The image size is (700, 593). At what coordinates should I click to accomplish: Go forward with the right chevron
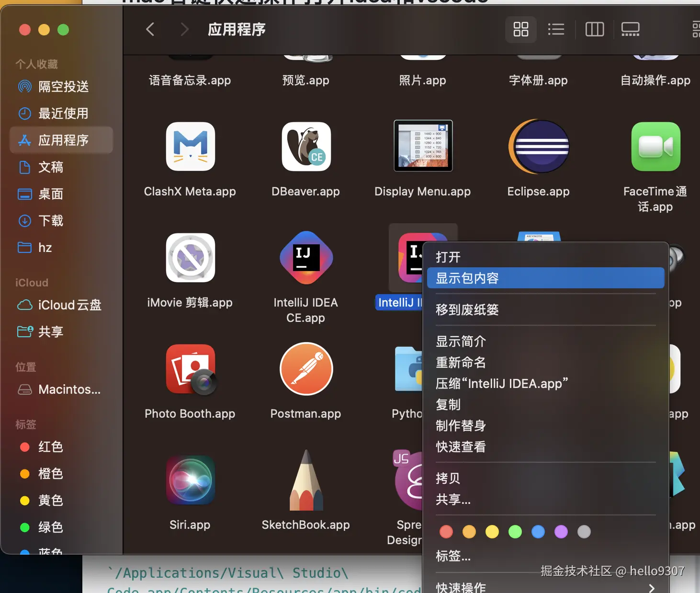184,29
